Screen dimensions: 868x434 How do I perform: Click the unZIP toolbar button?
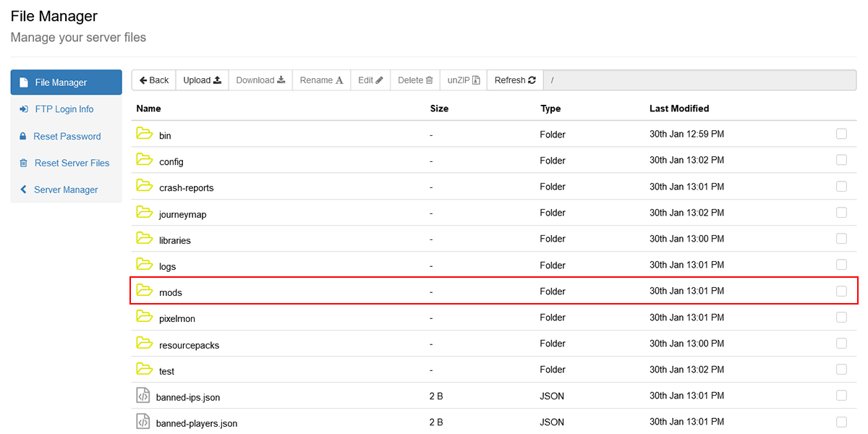click(x=464, y=80)
